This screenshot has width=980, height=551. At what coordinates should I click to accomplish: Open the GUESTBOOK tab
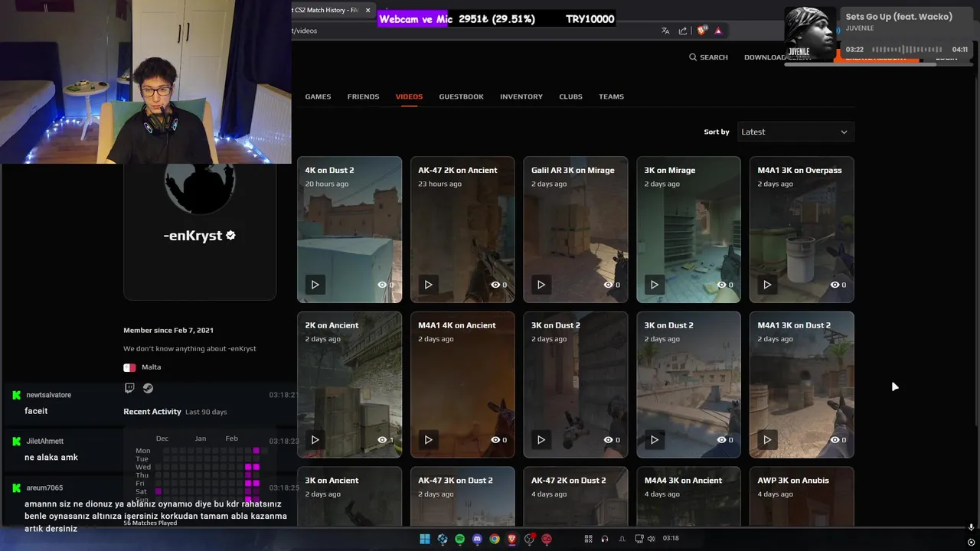coord(461,96)
